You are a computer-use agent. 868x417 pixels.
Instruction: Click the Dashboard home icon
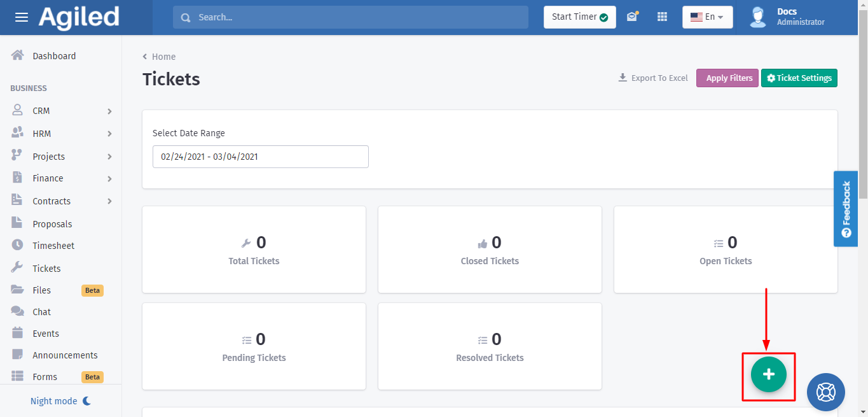[18, 55]
